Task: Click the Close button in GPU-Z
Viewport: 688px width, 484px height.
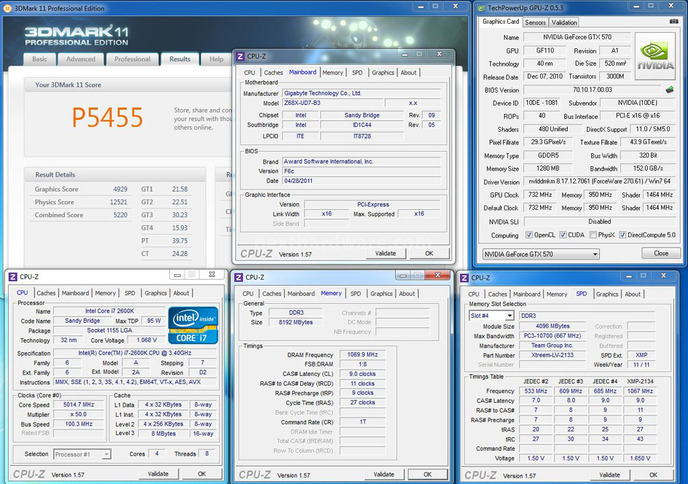Action: pos(661,254)
